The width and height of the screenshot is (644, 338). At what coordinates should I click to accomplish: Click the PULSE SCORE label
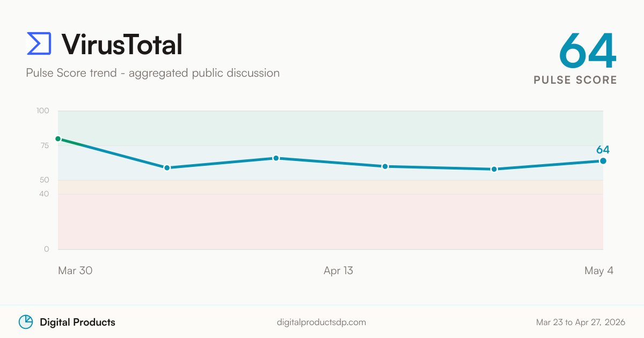(575, 80)
